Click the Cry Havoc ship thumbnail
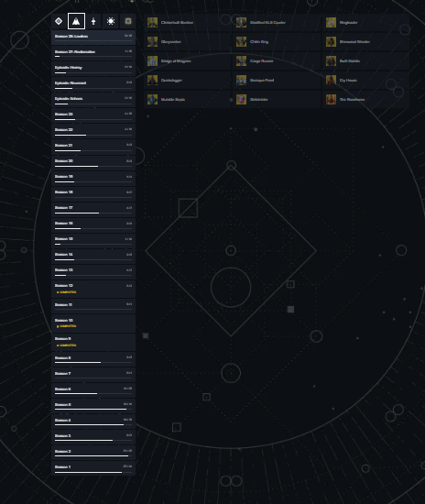 331,80
